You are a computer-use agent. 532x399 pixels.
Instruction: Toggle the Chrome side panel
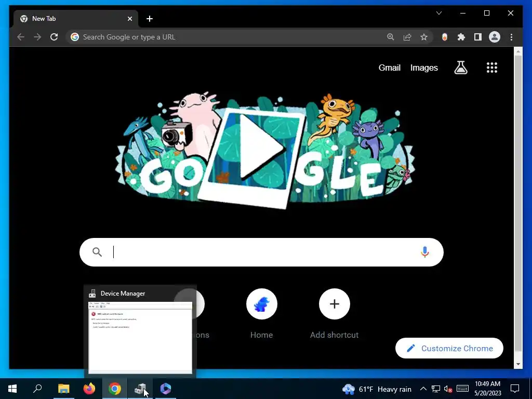click(x=478, y=37)
